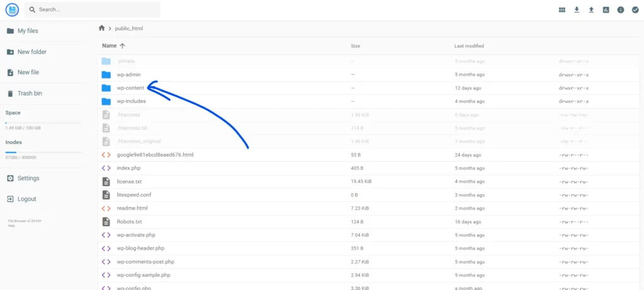
Task: Select the google9e81ebcd8eaed676.html file name
Action: point(155,155)
